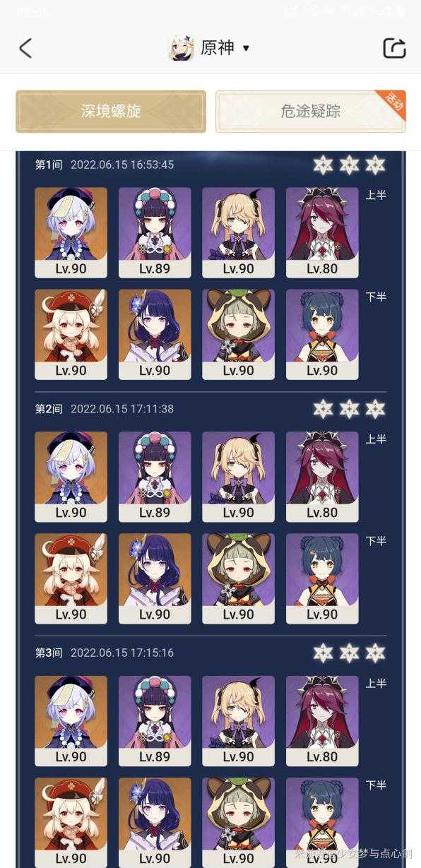Tap the 第2间 timestamp header
The height and width of the screenshot is (868, 421).
(105, 409)
